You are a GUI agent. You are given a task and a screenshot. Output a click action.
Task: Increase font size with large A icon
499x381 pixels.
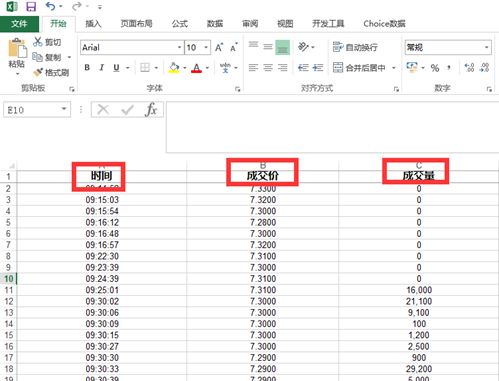click(219, 47)
